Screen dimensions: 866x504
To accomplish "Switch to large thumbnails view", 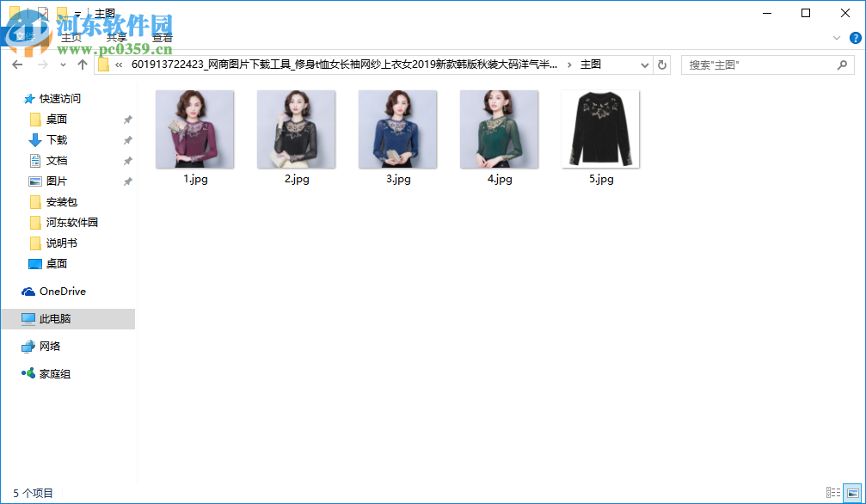I will [852, 492].
